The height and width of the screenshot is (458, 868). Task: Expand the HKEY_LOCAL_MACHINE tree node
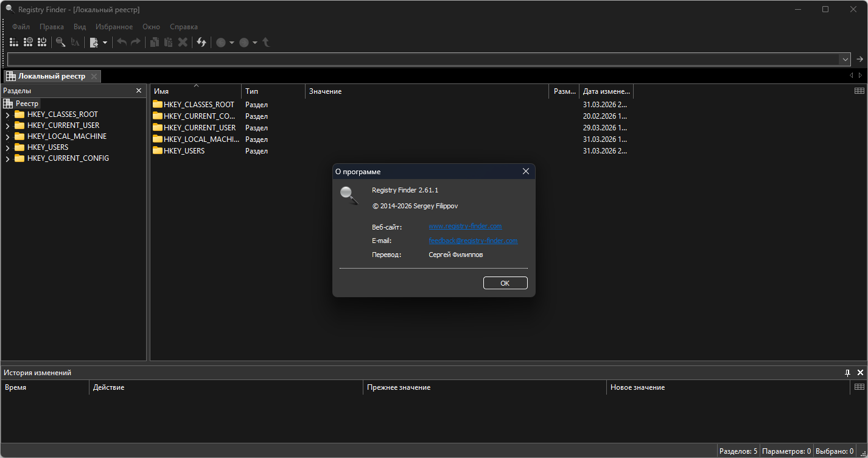pyautogui.click(x=7, y=136)
